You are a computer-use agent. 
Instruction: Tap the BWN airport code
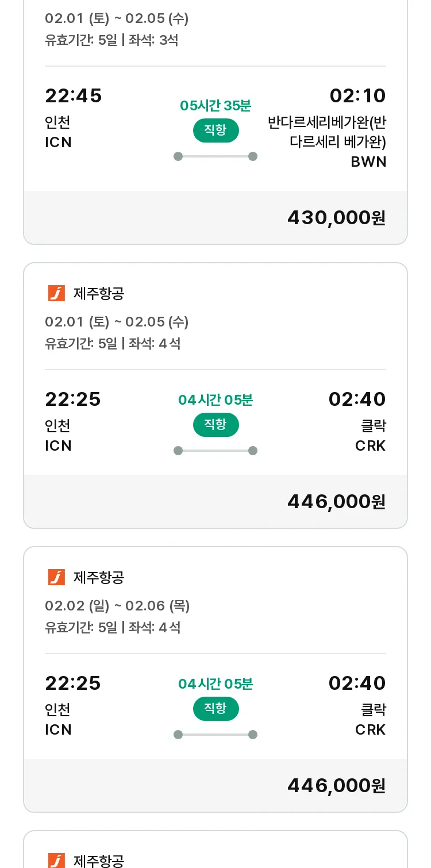(x=368, y=162)
